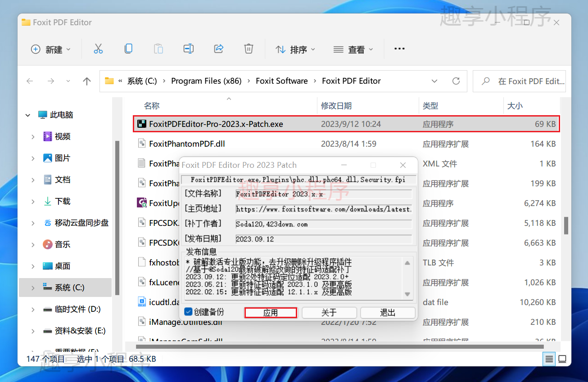The width and height of the screenshot is (588, 382).
Task: Click the 主页地址 URL field
Action: click(324, 209)
